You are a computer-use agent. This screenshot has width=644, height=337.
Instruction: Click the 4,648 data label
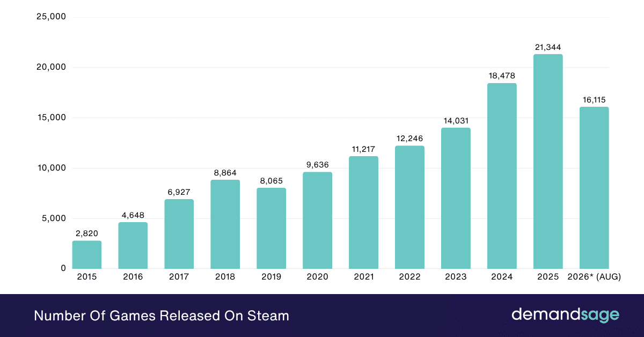click(x=133, y=215)
